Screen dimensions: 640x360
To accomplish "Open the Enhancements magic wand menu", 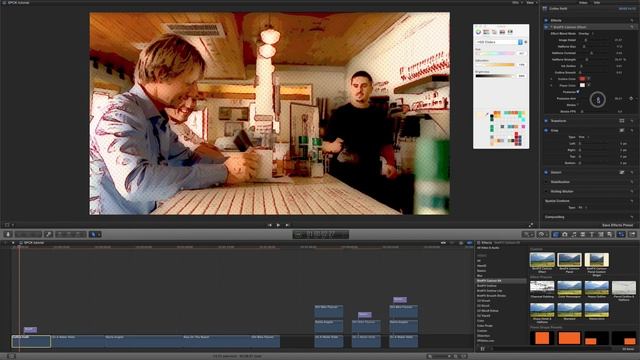I will [528, 234].
